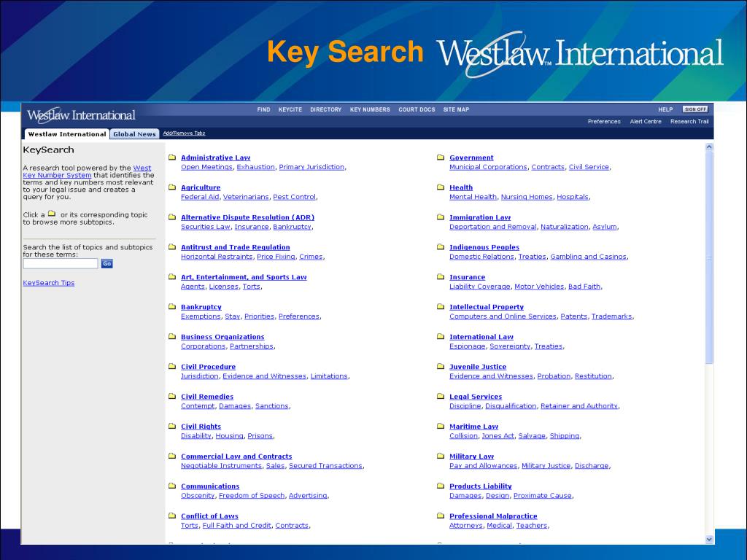
Task: Open the Communications folder icon
Action: [172, 486]
